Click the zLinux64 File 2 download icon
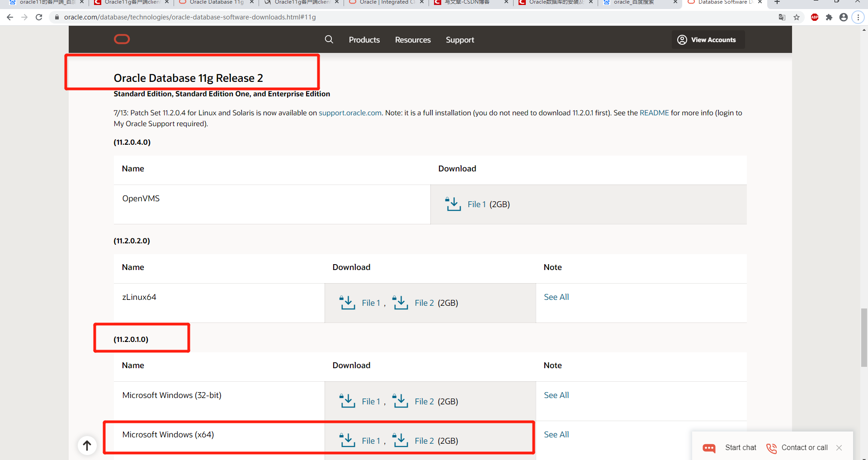 tap(400, 303)
